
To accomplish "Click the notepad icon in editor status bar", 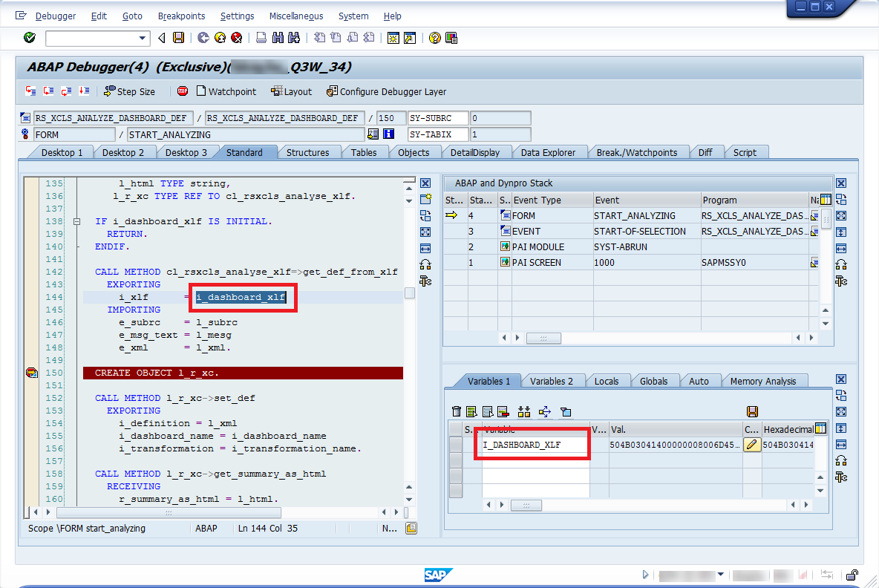I will click(x=411, y=528).
